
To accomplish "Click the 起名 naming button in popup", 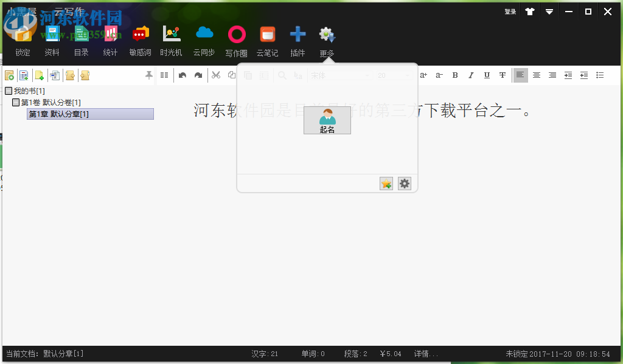I will tap(327, 120).
